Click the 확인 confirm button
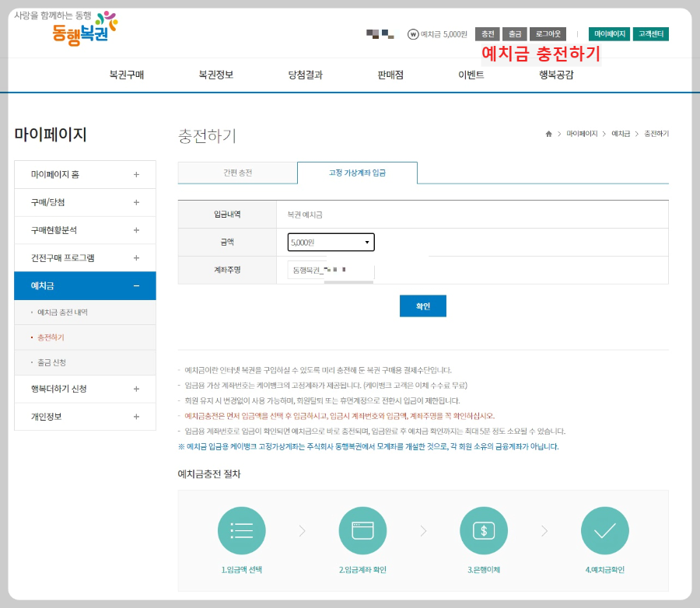 tap(422, 306)
